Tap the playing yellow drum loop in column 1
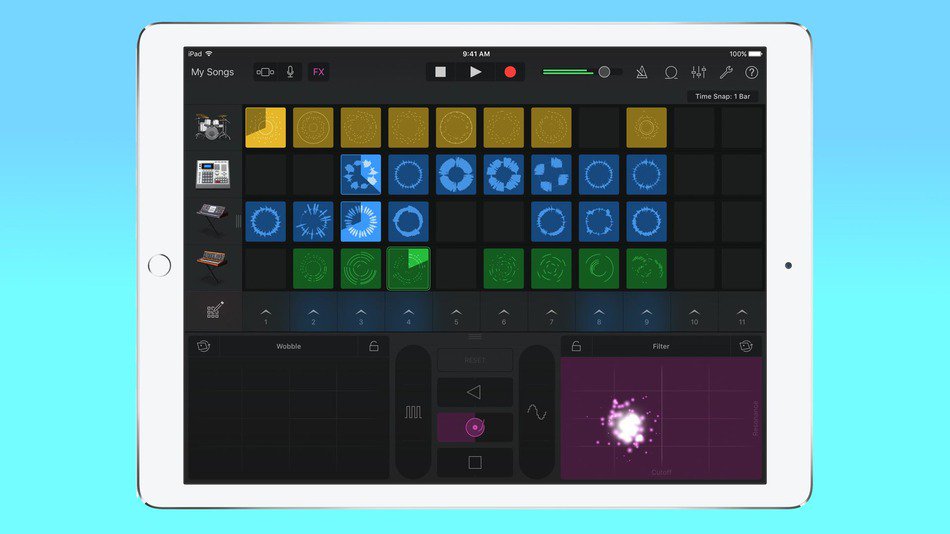Viewport: 950px width, 534px height. click(x=265, y=127)
